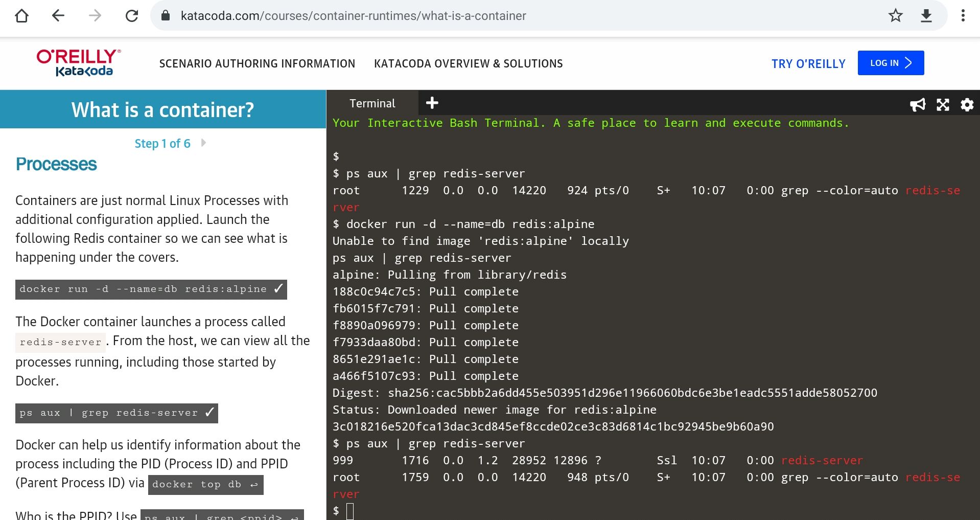Click the 188c0c94c7c5 Pull complete line

pyautogui.click(x=426, y=291)
